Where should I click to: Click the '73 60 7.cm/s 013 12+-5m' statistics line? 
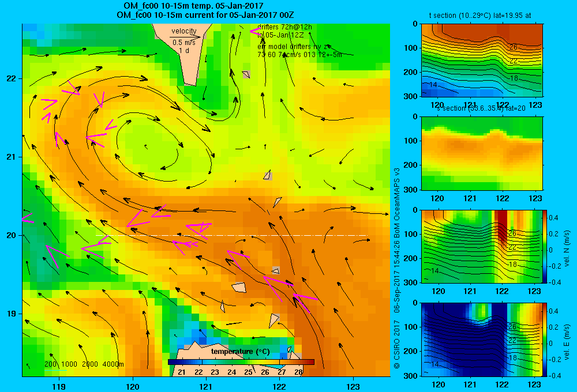tap(299, 54)
